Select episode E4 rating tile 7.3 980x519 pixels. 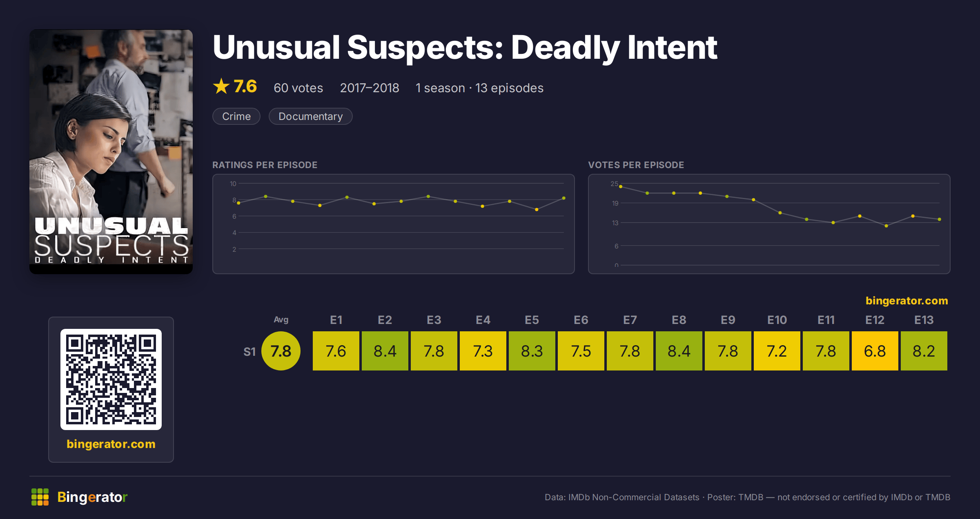[483, 351]
